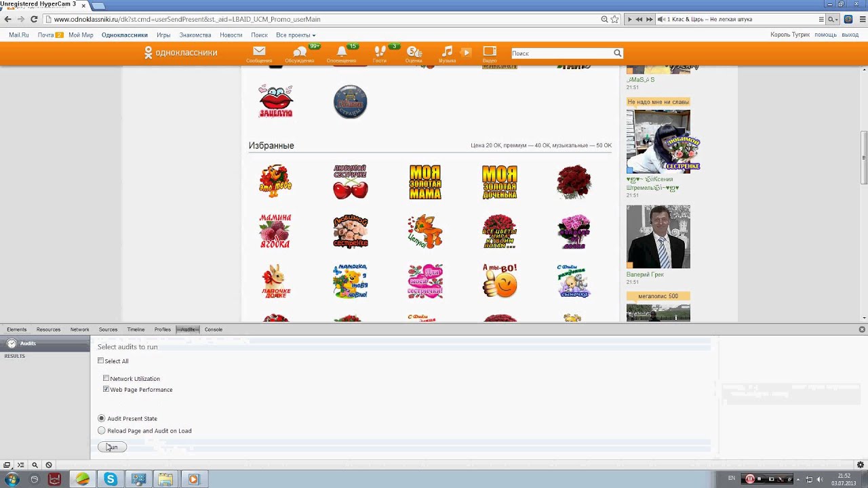Switch to the Console tab
The image size is (868, 488).
pyautogui.click(x=214, y=329)
